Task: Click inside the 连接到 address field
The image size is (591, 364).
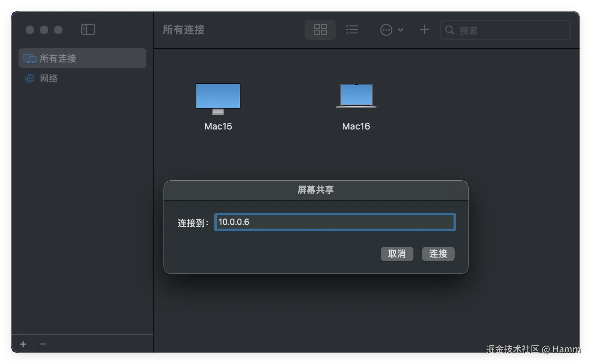Action: click(334, 222)
